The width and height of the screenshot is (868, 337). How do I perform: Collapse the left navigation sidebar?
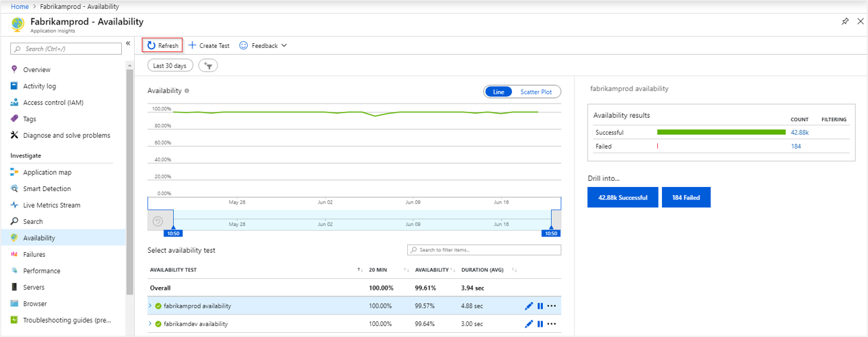click(128, 44)
